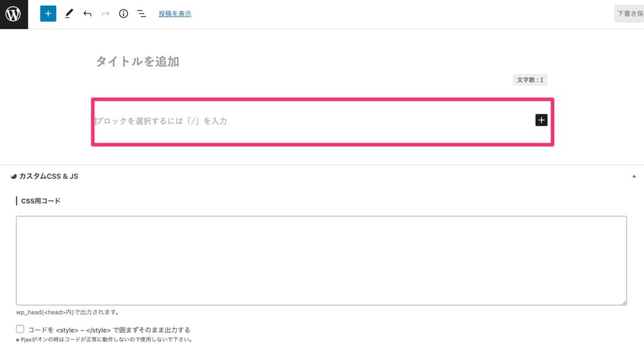Click the CSS用コード section label
Image resolution: width=644 pixels, height=344 pixels.
[41, 201]
